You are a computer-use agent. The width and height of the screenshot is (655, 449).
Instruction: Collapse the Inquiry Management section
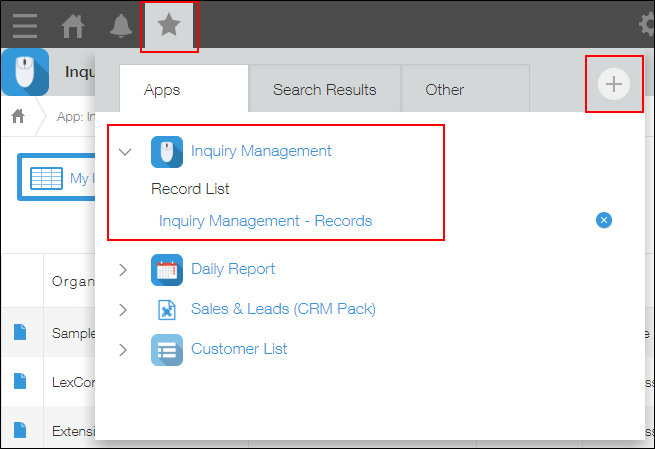tap(125, 152)
